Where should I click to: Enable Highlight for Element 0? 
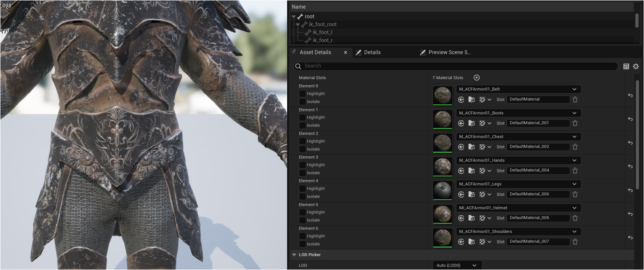(302, 93)
